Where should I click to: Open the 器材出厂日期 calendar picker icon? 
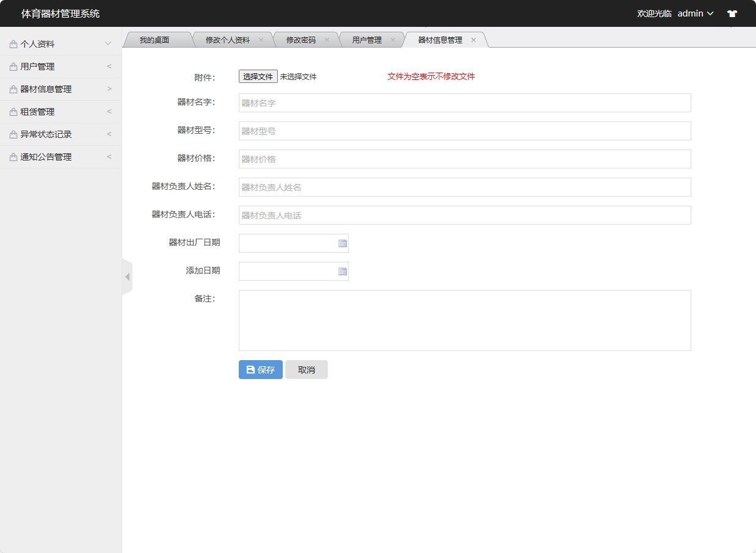click(x=342, y=243)
